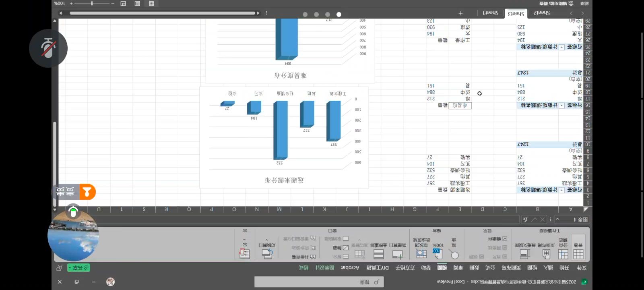Toggle the Formula Bar (编辑栏) checkbox
Screen dimensions: 644x290
click(505, 239)
